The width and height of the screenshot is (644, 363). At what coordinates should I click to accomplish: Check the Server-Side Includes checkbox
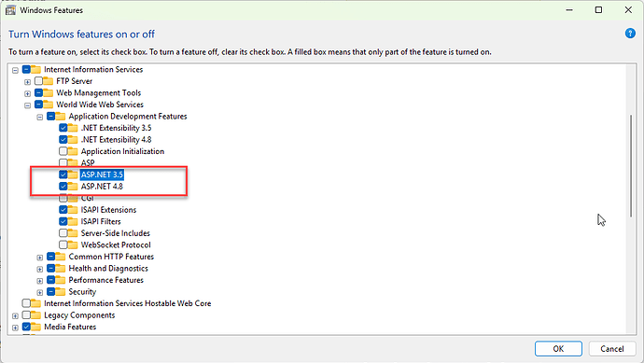tap(63, 233)
